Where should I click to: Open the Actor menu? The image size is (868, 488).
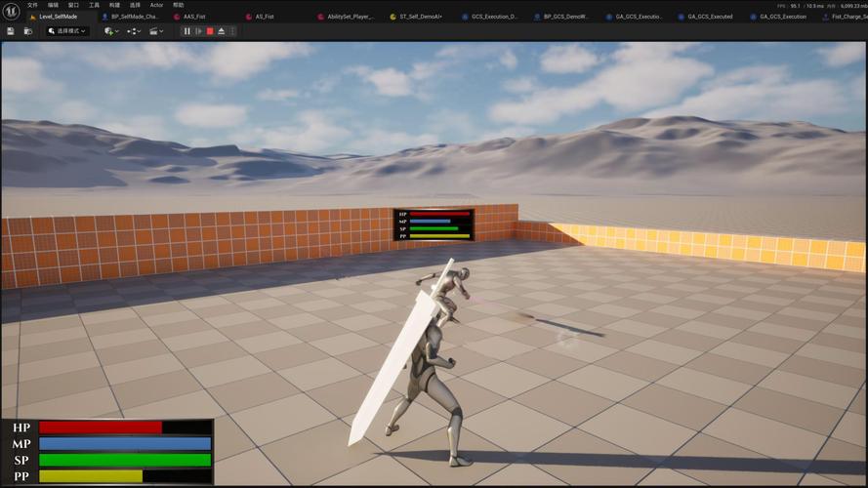(156, 5)
